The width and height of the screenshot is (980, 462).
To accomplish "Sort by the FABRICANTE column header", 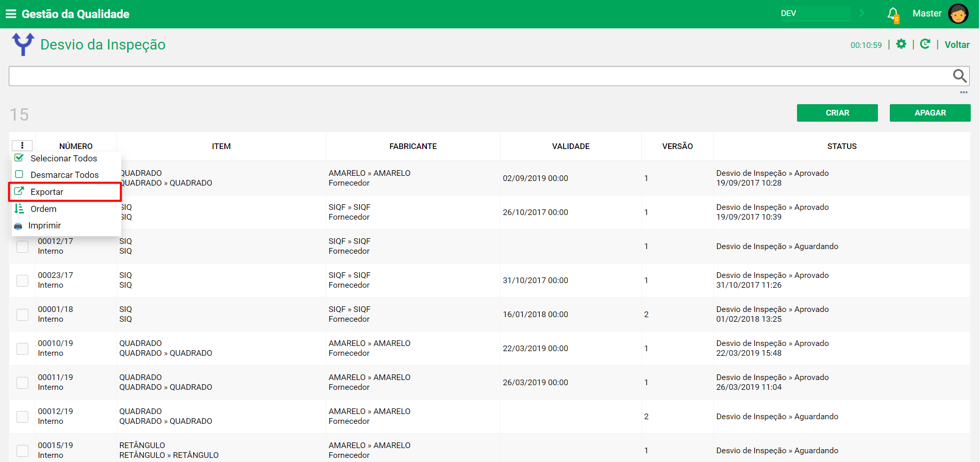I will coord(413,146).
